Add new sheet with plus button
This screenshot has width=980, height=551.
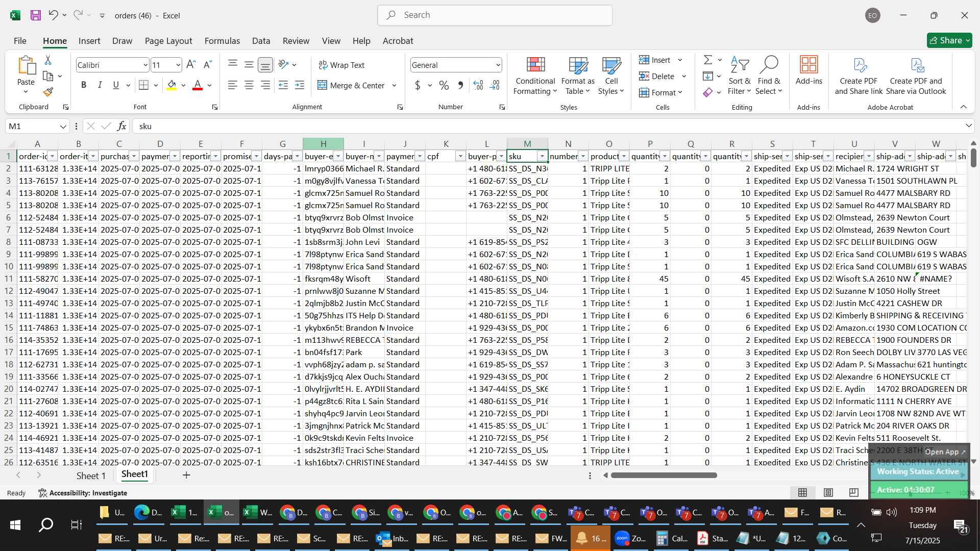click(187, 475)
